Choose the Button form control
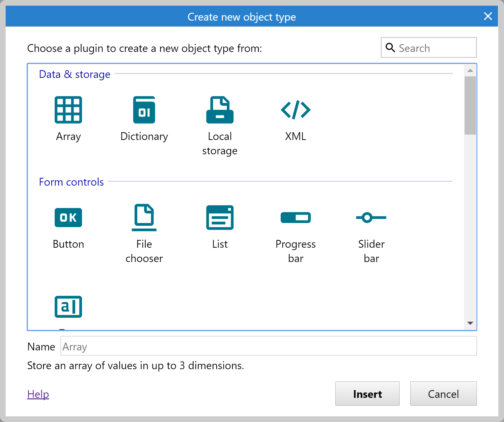This screenshot has height=422, width=504. click(68, 218)
